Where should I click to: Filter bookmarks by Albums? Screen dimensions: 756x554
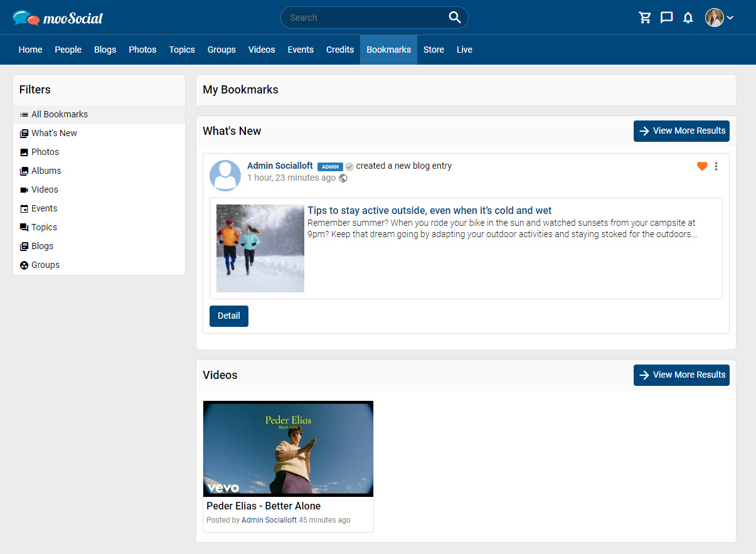(x=99, y=171)
